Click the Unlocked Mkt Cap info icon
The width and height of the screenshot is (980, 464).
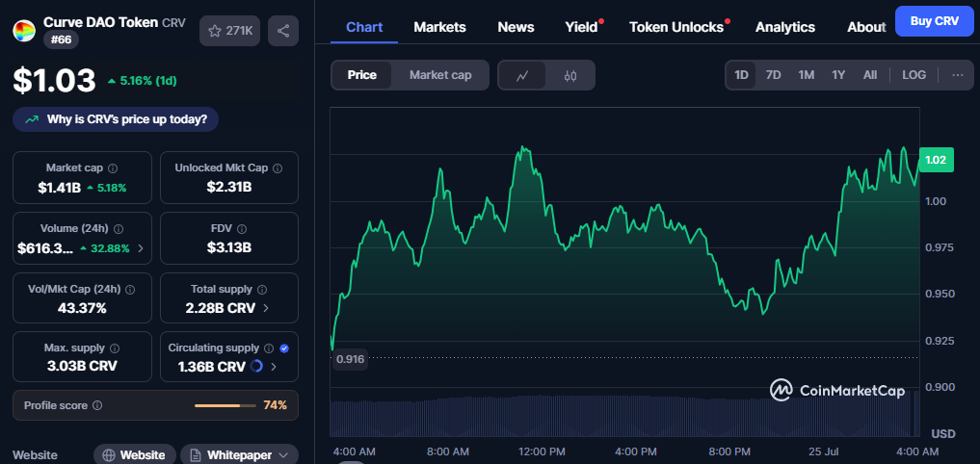278,168
